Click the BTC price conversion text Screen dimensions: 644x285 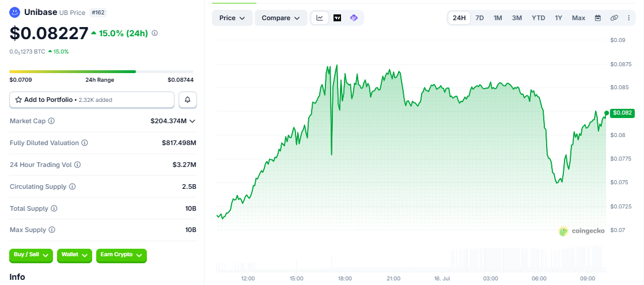(27, 52)
